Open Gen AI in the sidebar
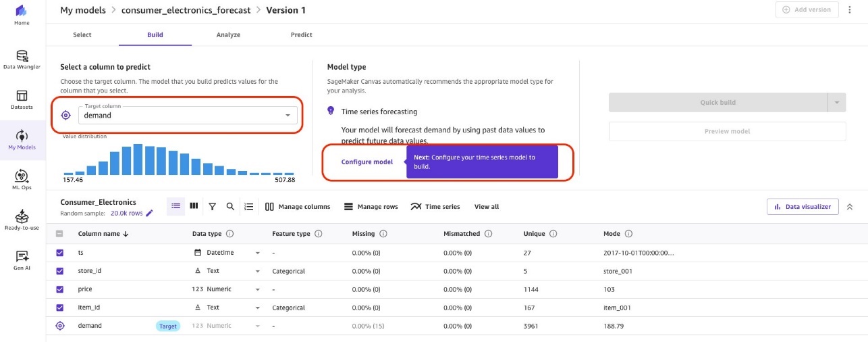The image size is (868, 342). pyautogui.click(x=22, y=260)
